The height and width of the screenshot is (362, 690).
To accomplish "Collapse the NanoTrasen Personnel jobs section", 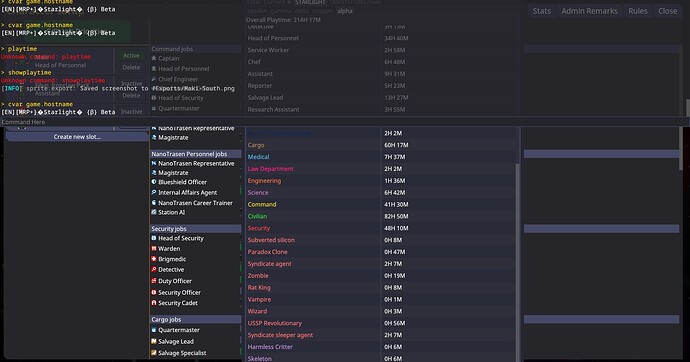I will (x=195, y=154).
